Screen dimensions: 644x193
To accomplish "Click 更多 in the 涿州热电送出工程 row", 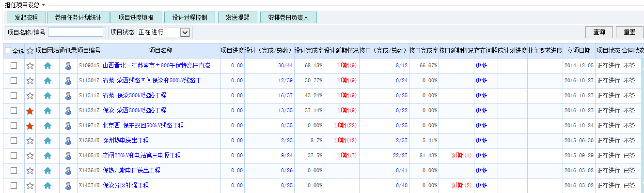I will tap(481, 141).
